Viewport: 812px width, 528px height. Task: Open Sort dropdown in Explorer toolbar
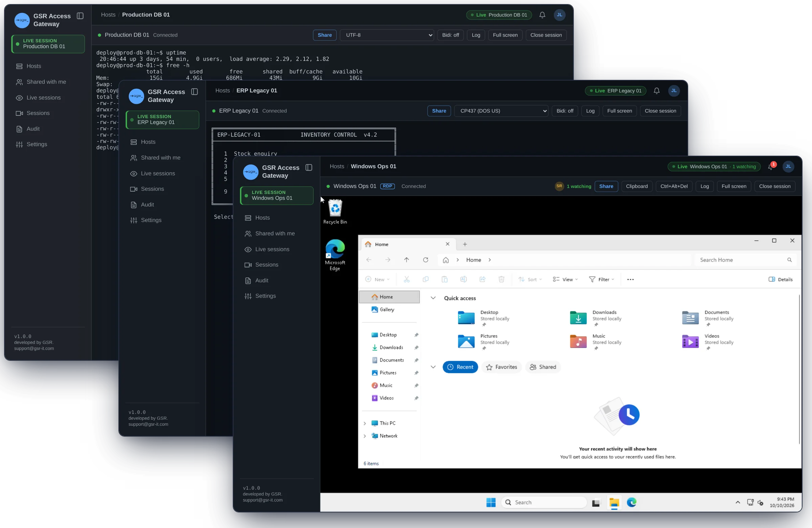coord(530,280)
